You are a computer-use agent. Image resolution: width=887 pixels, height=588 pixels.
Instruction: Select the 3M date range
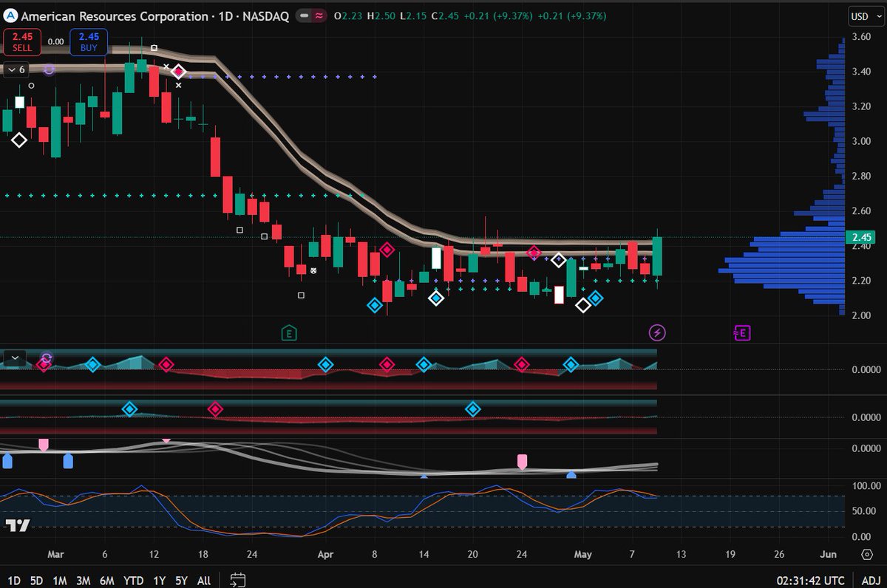tap(84, 580)
